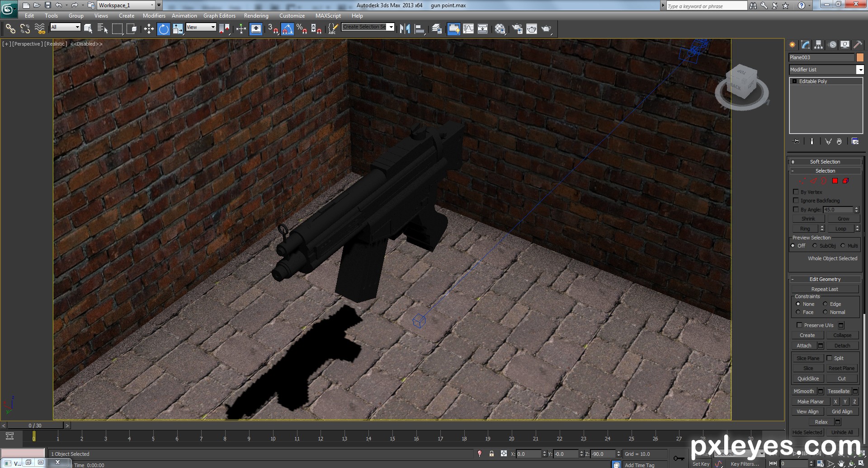Screen dimensions: 868x468
Task: Select Vertex sub-object level
Action: [x=802, y=181]
